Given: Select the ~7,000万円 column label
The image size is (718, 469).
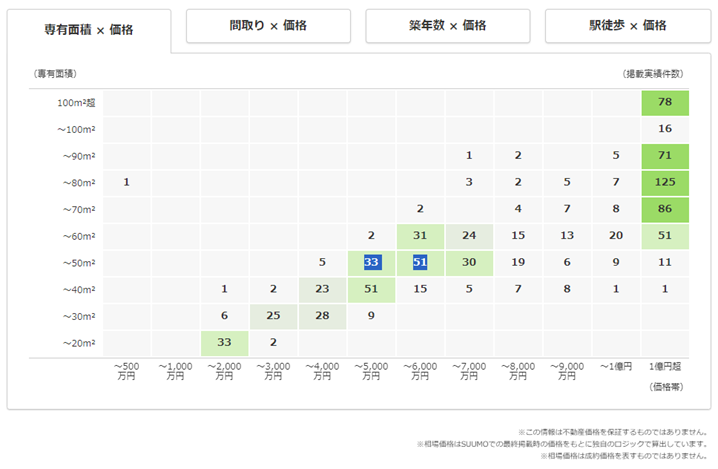Looking at the screenshot, I should (469, 371).
